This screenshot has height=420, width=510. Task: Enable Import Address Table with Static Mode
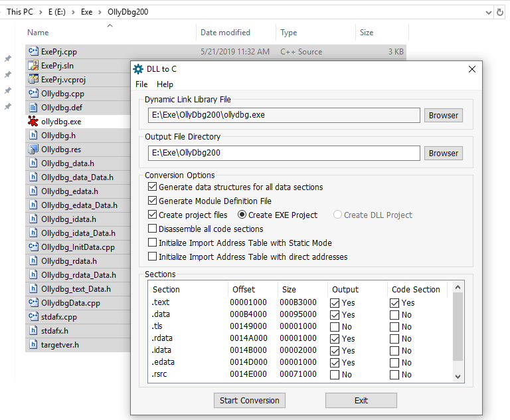[152, 243]
